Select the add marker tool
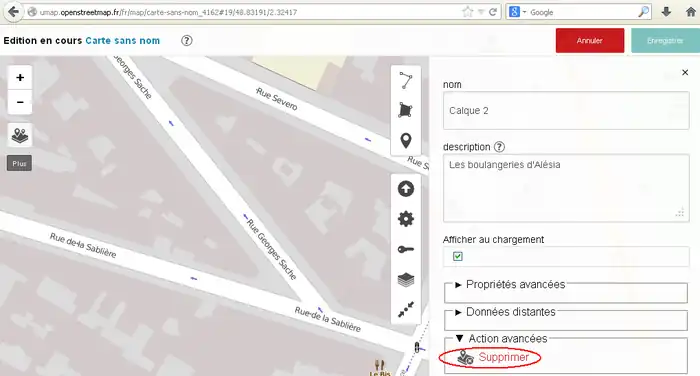 pos(405,140)
